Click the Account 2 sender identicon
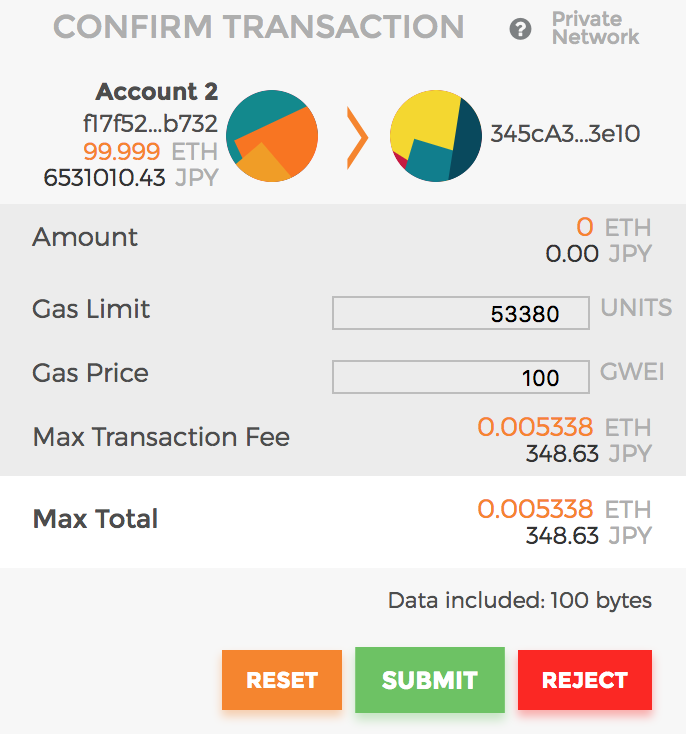 pyautogui.click(x=272, y=135)
